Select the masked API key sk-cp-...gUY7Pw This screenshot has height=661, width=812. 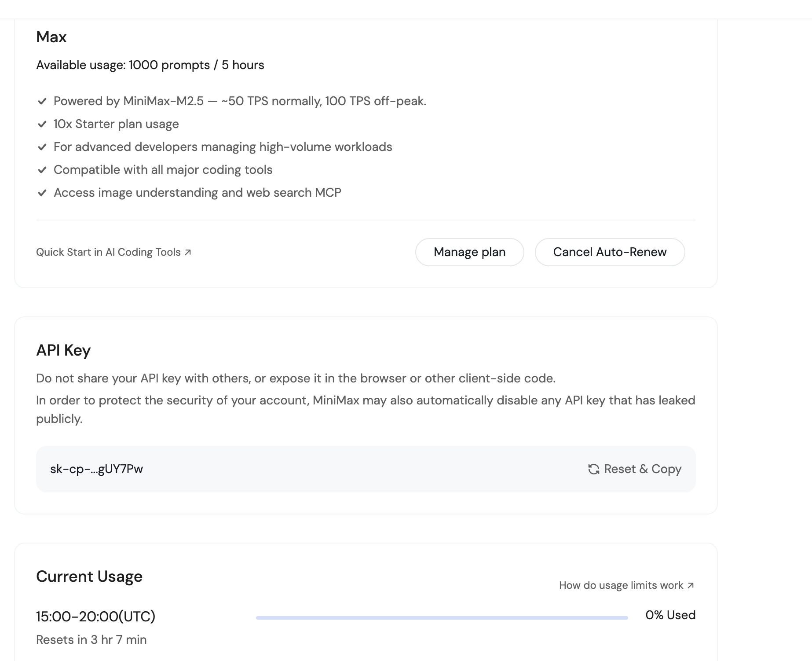[x=96, y=469]
